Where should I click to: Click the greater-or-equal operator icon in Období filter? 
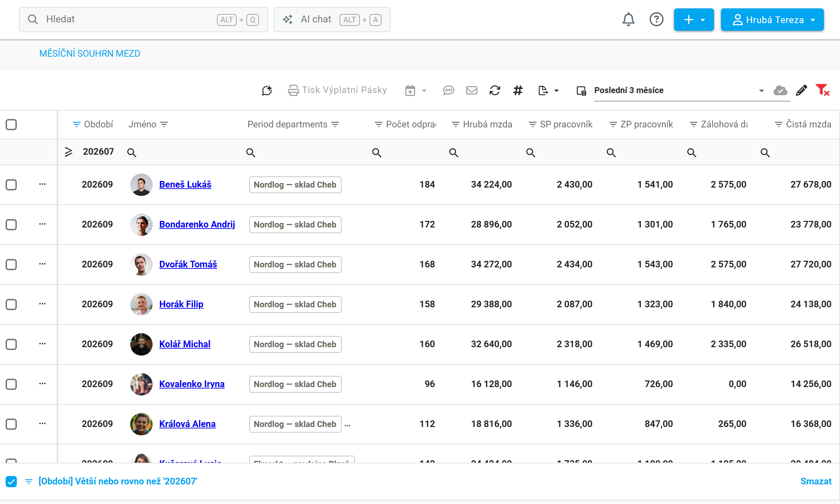[69, 152]
